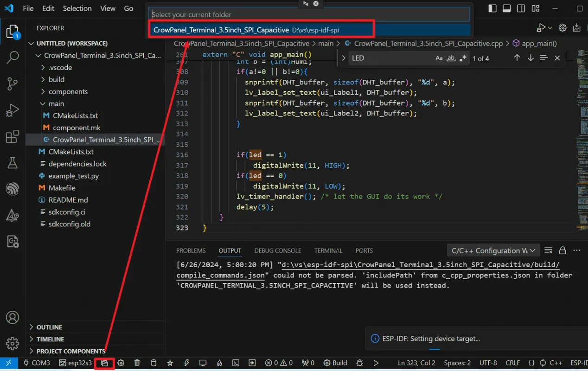Click the remote window indicator in status bar
The width and height of the screenshot is (588, 371).
click(9, 363)
